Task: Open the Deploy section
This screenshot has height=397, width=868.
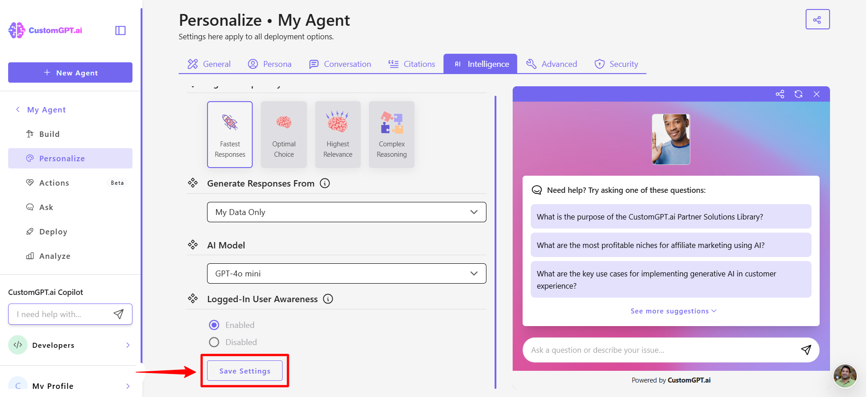Action: 70,232
